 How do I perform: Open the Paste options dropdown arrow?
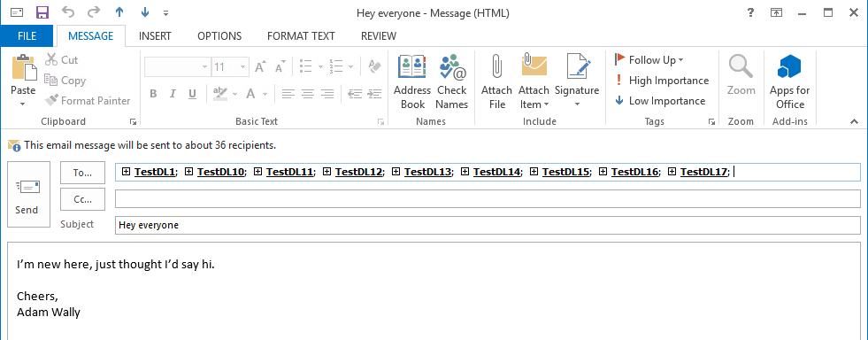[23, 104]
